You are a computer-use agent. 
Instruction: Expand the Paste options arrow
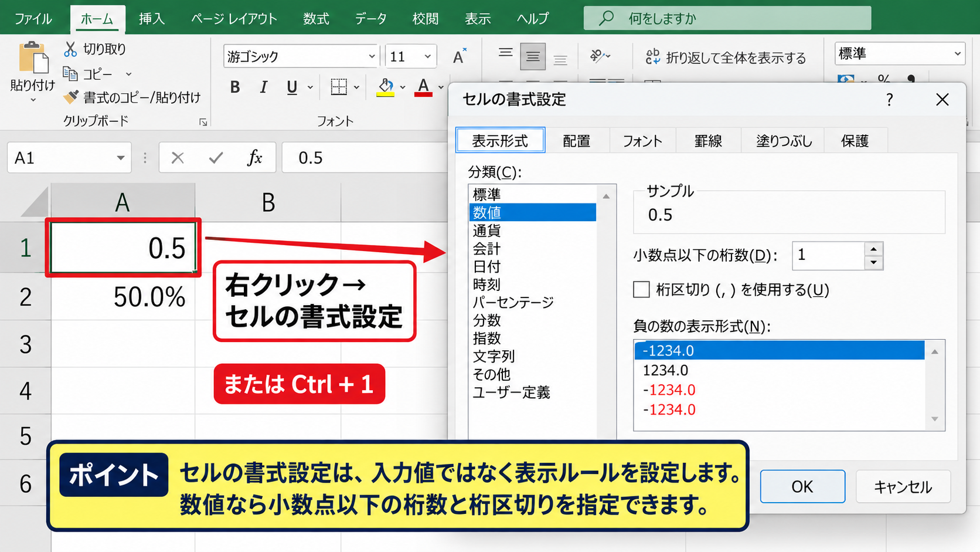pos(33,100)
